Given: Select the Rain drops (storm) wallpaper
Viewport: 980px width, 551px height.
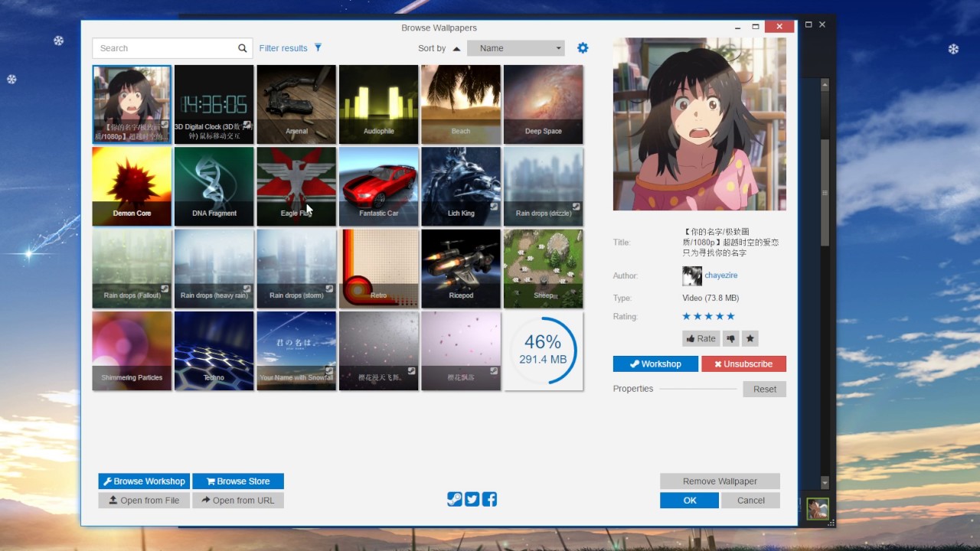Looking at the screenshot, I should click(x=296, y=269).
